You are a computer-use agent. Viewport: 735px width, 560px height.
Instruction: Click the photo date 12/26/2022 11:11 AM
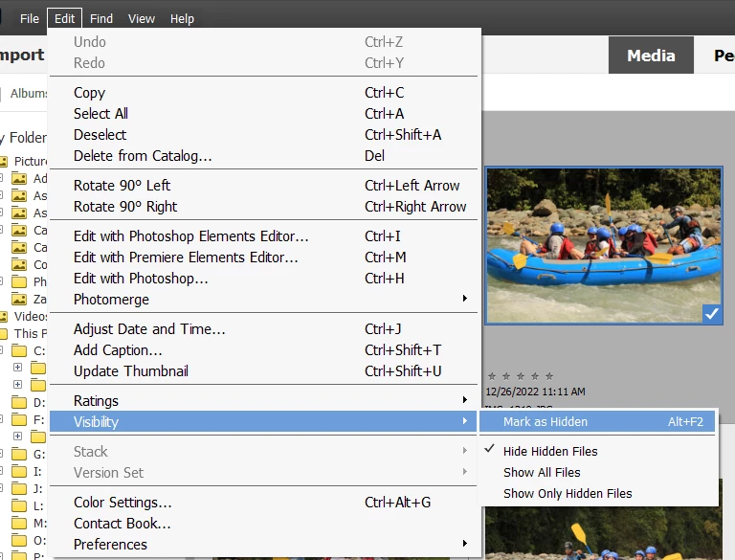point(535,392)
